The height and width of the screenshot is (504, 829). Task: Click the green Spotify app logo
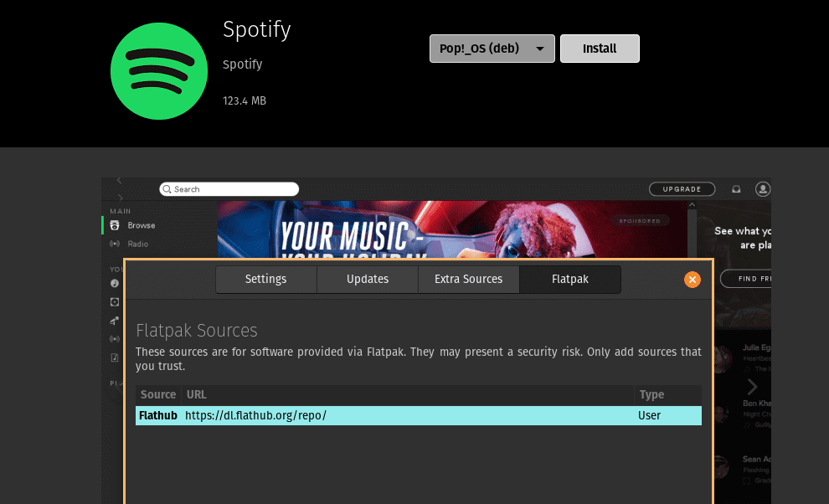[158, 70]
